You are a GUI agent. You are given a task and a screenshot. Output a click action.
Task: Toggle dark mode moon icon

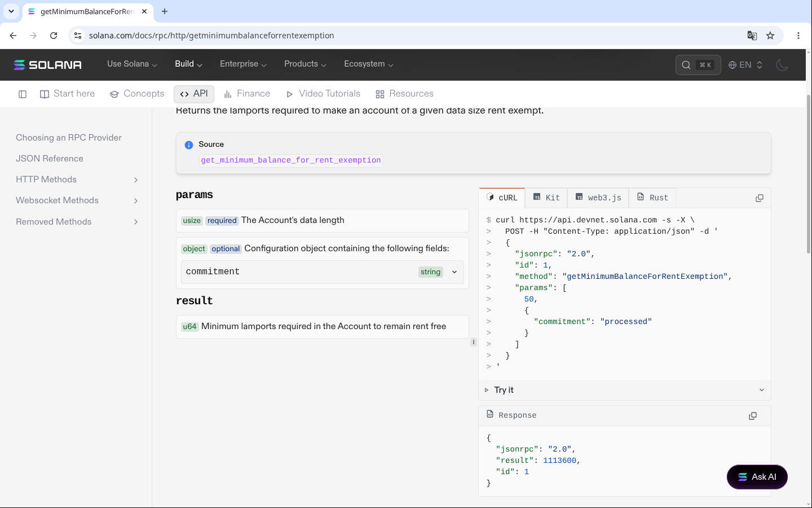click(782, 65)
